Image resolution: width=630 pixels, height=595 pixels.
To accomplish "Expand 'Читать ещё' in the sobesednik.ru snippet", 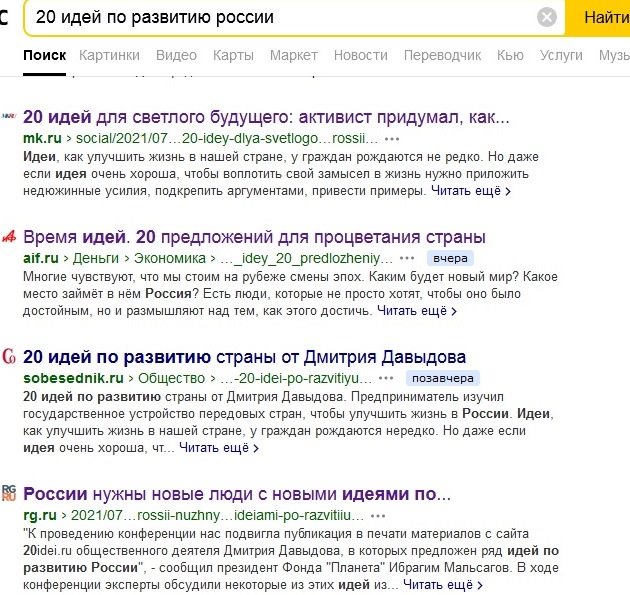I will 219,448.
